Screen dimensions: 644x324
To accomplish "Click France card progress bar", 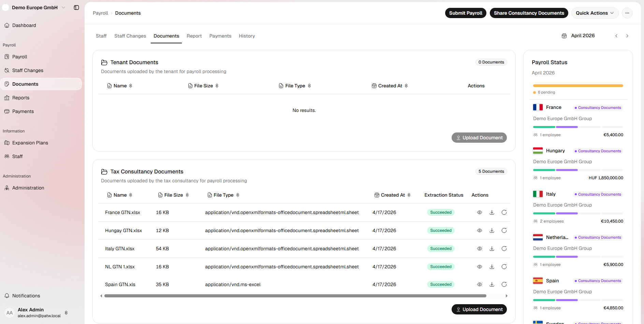I will pos(578,127).
